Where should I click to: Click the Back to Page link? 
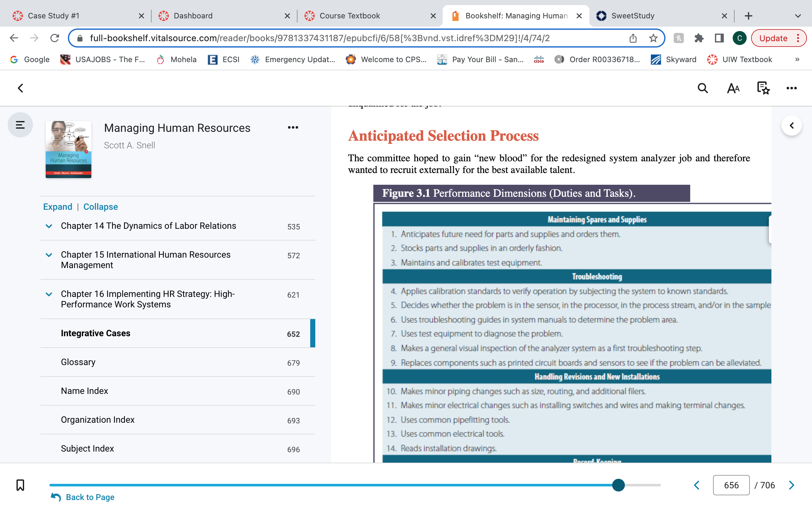[x=90, y=497]
